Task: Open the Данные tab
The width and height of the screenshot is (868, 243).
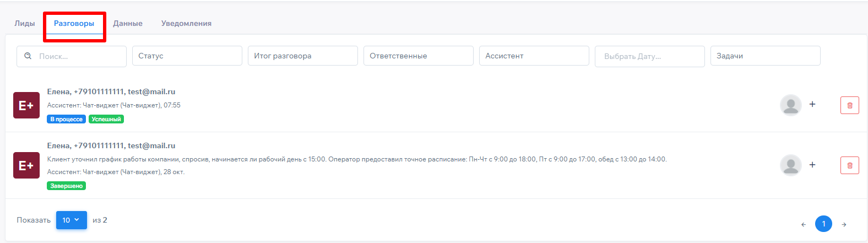Action: (x=128, y=23)
